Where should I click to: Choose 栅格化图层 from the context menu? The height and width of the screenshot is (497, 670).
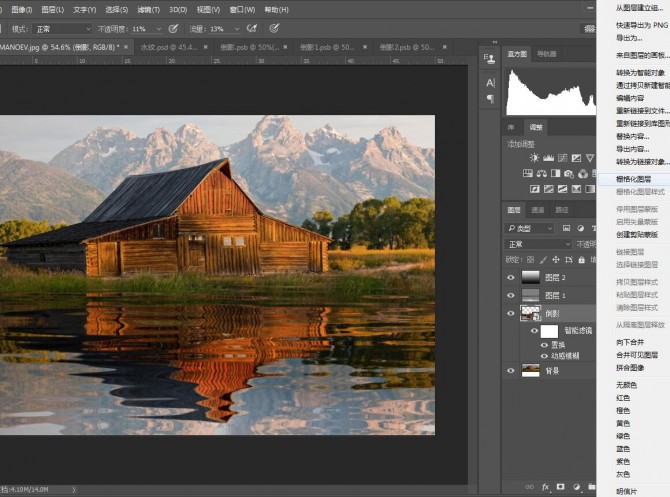(635, 179)
